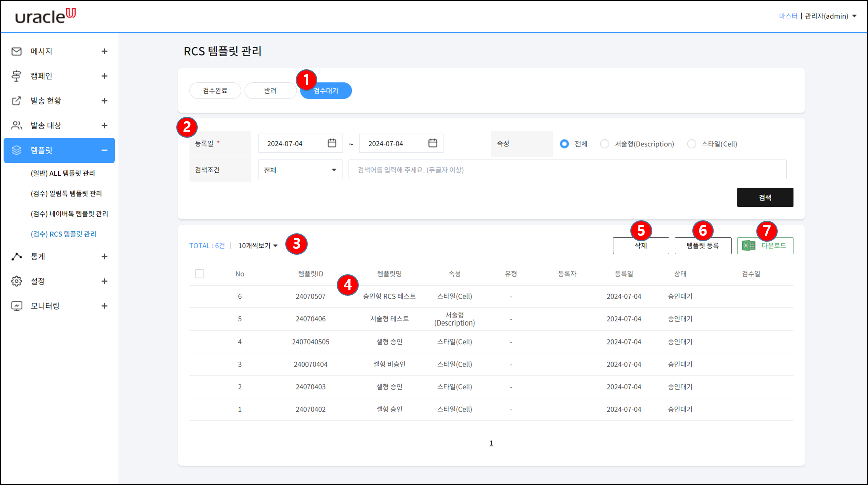Click the gear icon beside 설정
Image resolution: width=868 pixels, height=485 pixels.
(17, 281)
